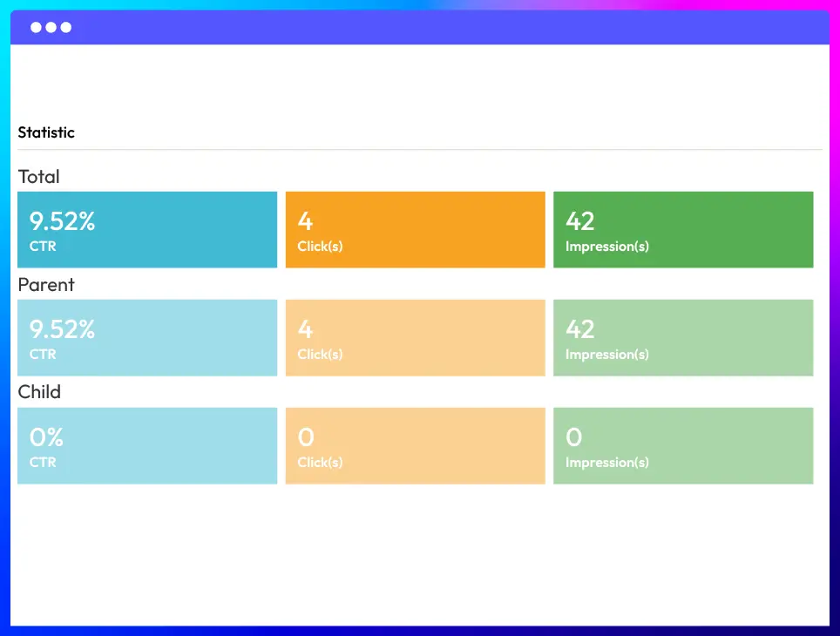840x636 pixels.
Task: Select the Child Click(s) card
Action: [x=415, y=446]
